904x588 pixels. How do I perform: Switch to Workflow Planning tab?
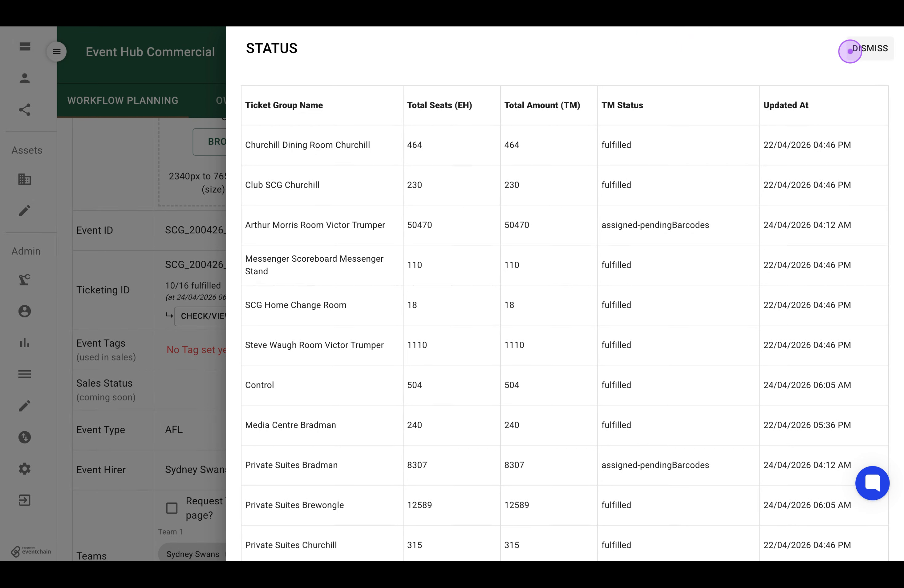[123, 100]
